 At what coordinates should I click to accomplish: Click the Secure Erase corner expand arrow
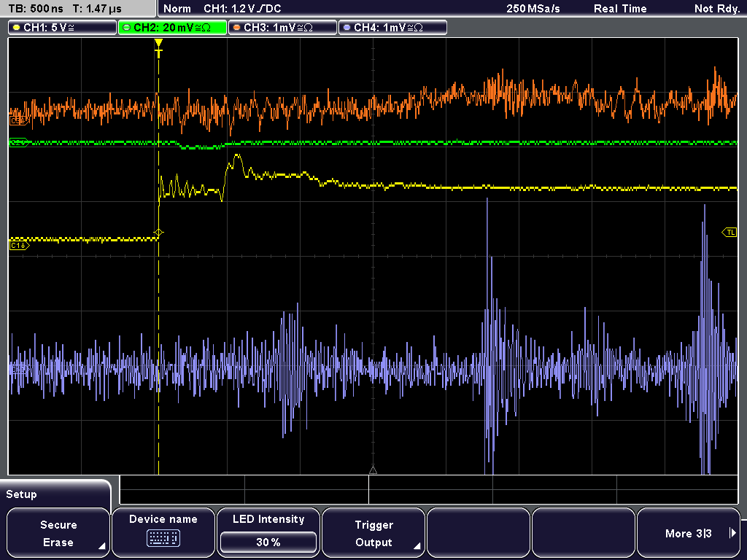point(101,546)
